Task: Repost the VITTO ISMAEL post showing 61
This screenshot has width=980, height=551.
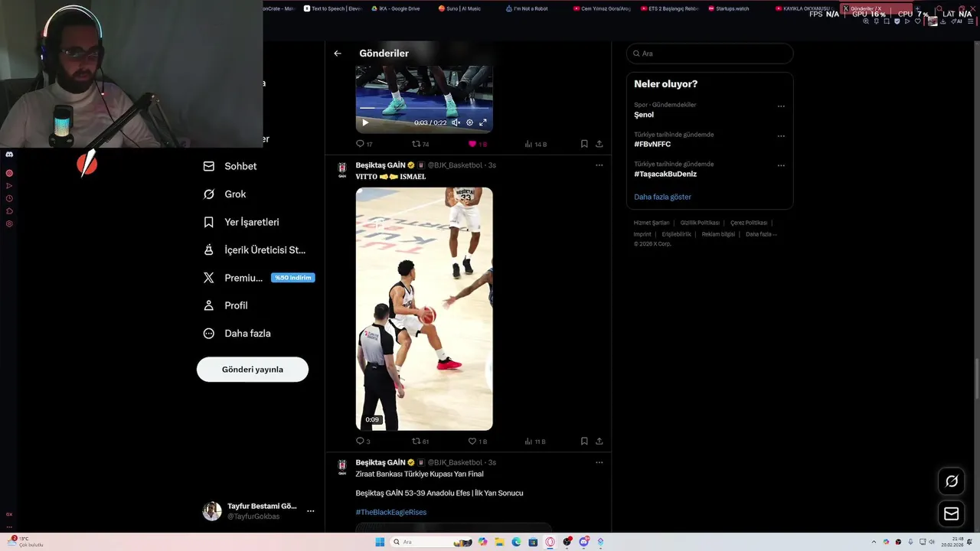Action: pyautogui.click(x=420, y=442)
